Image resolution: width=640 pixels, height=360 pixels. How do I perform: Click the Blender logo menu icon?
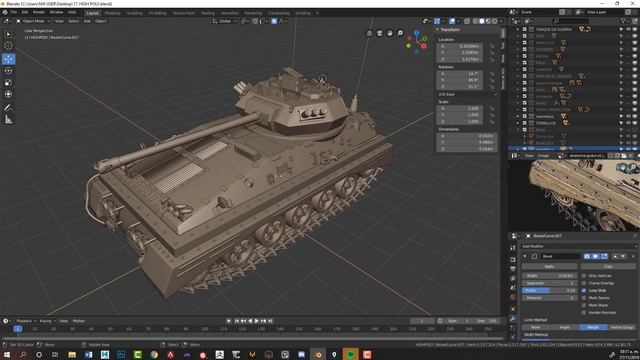[5, 13]
